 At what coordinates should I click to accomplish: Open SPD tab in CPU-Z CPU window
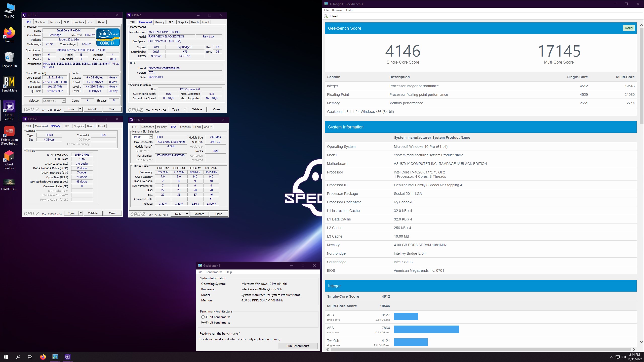[66, 22]
